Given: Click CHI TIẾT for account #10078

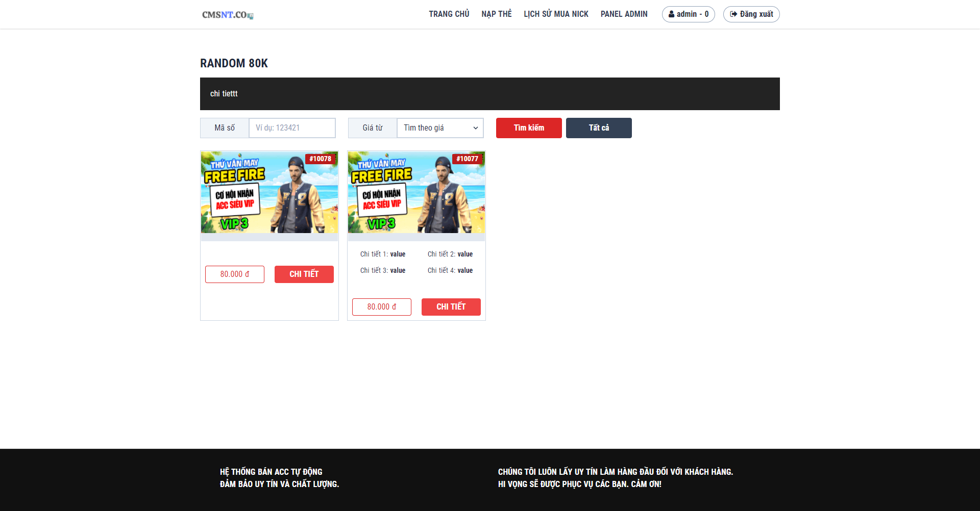Looking at the screenshot, I should tap(304, 274).
